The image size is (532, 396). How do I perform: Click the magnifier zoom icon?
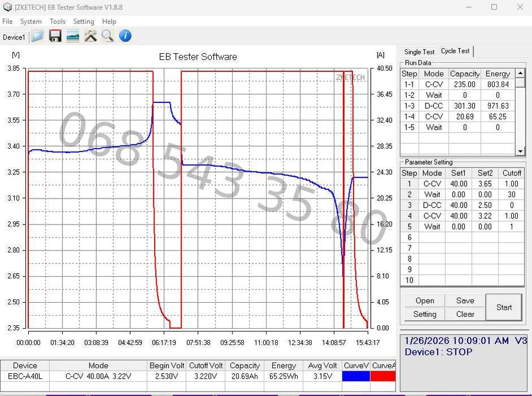(108, 36)
